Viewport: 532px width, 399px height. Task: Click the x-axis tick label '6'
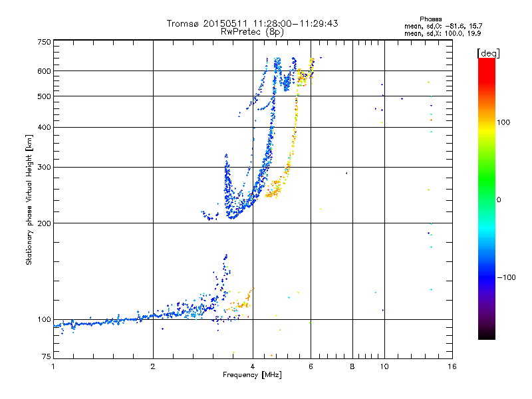tap(311, 366)
